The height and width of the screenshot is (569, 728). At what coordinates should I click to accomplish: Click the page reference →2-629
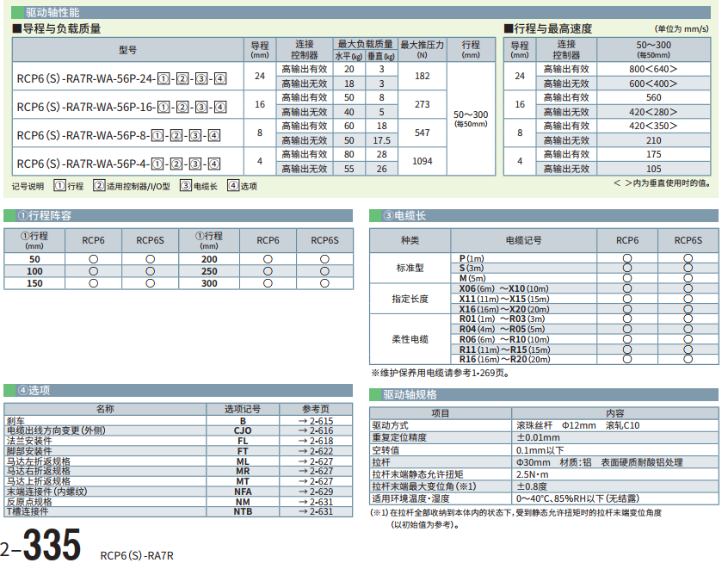(316, 492)
